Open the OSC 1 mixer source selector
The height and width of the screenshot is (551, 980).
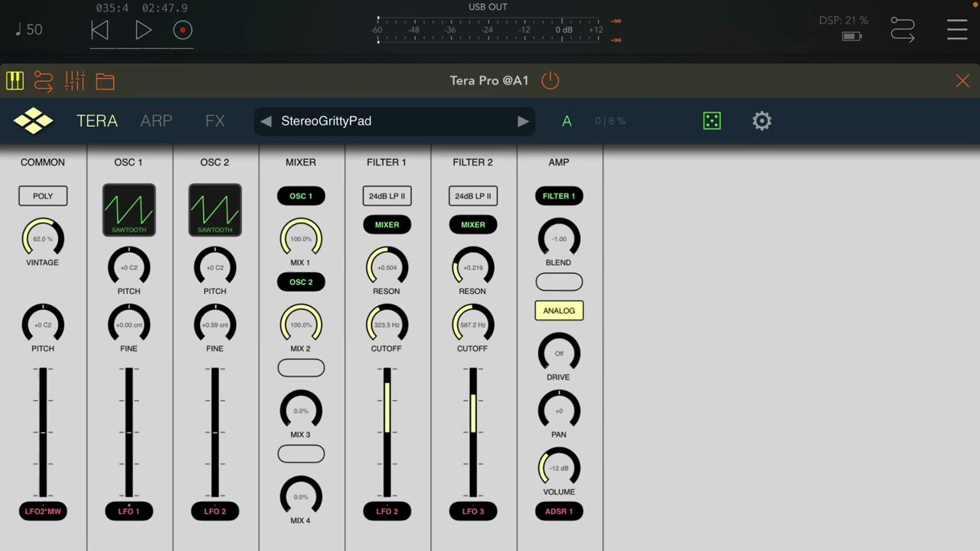pyautogui.click(x=301, y=196)
